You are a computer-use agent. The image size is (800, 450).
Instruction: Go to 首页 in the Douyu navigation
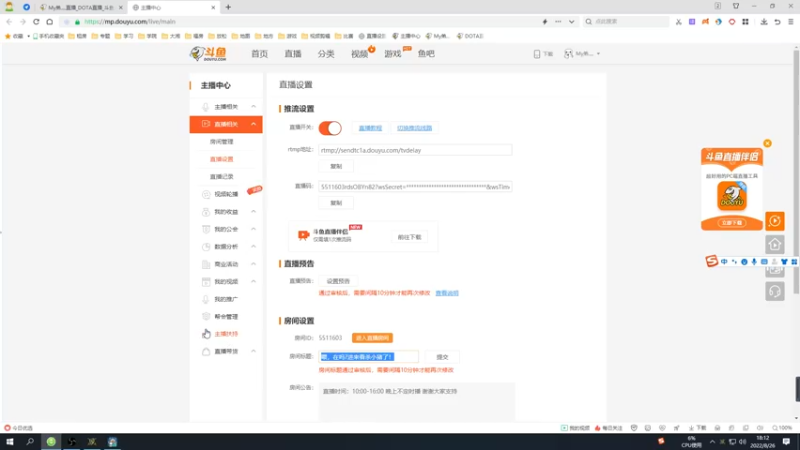pyautogui.click(x=259, y=54)
